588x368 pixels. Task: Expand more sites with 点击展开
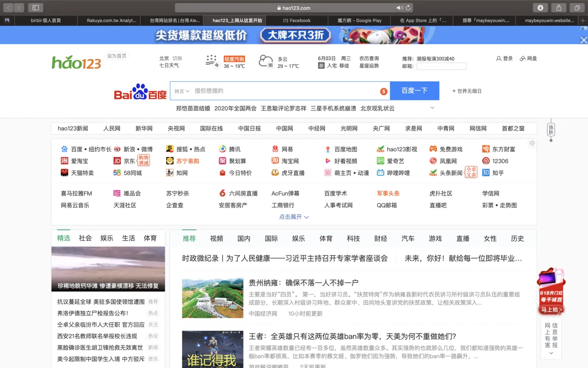pyautogui.click(x=294, y=217)
